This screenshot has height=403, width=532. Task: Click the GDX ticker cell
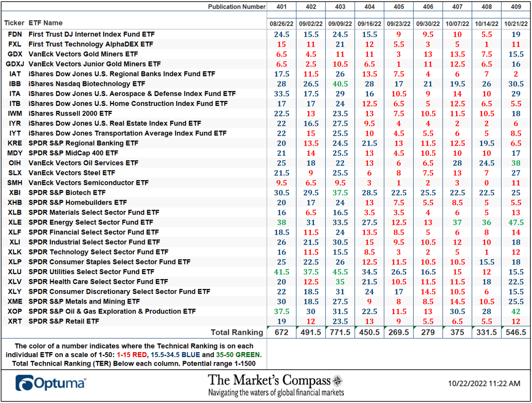click(x=14, y=54)
